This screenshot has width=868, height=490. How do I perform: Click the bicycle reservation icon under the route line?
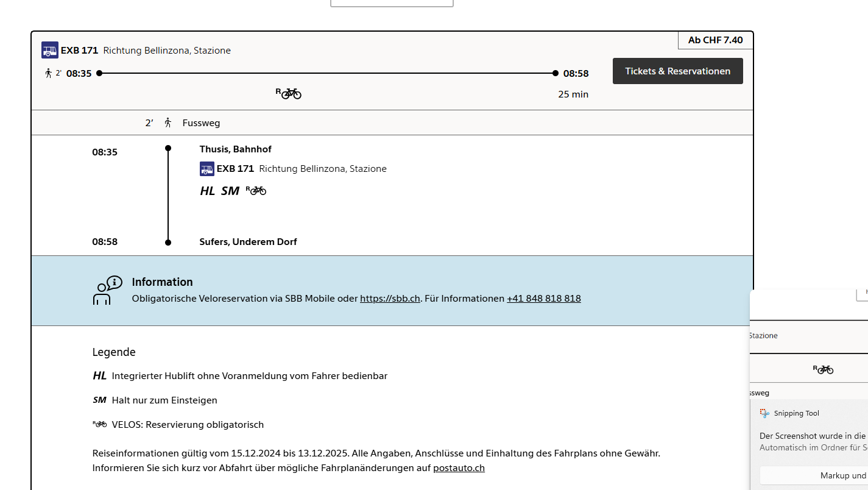point(289,93)
